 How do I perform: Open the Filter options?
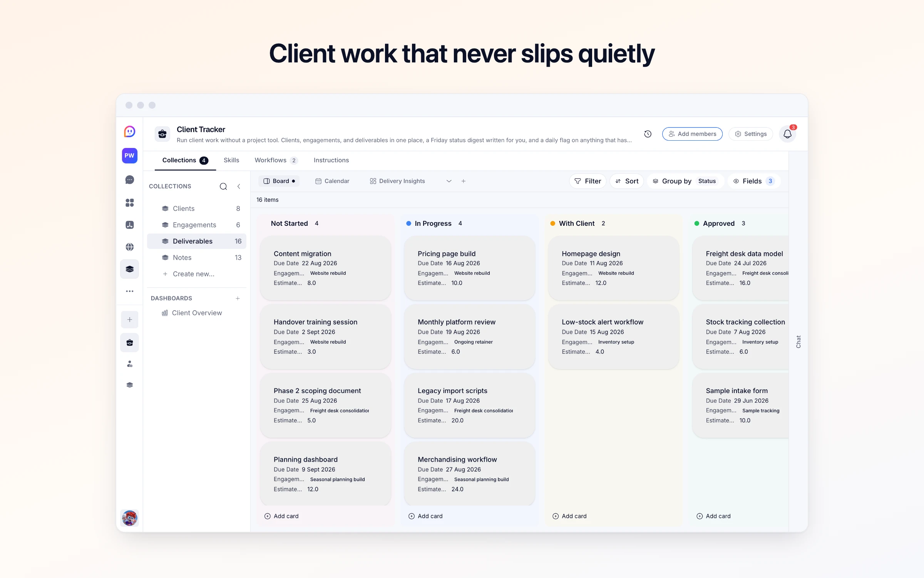point(588,181)
